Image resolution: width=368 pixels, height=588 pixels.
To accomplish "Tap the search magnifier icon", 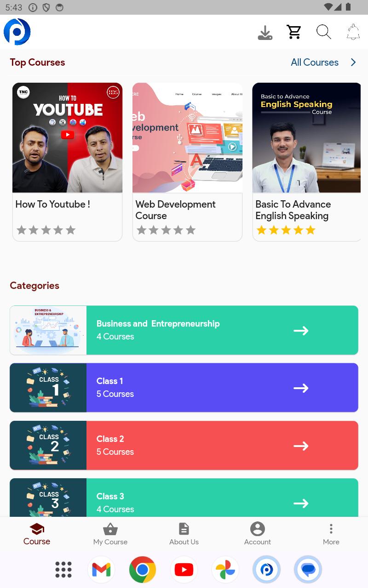I will pos(324,32).
